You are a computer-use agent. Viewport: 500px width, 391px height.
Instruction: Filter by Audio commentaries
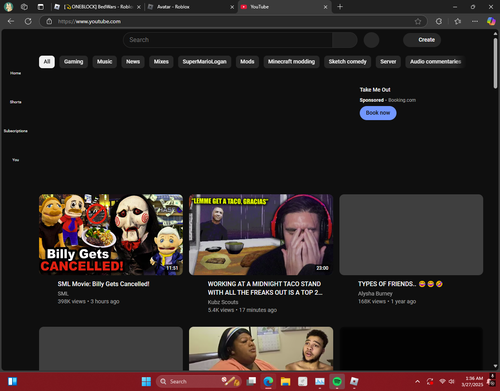click(435, 62)
